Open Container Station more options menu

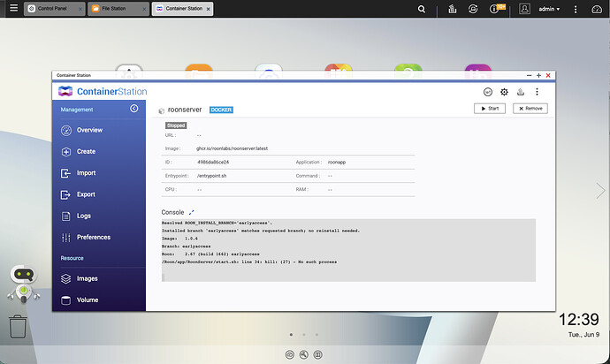point(537,92)
